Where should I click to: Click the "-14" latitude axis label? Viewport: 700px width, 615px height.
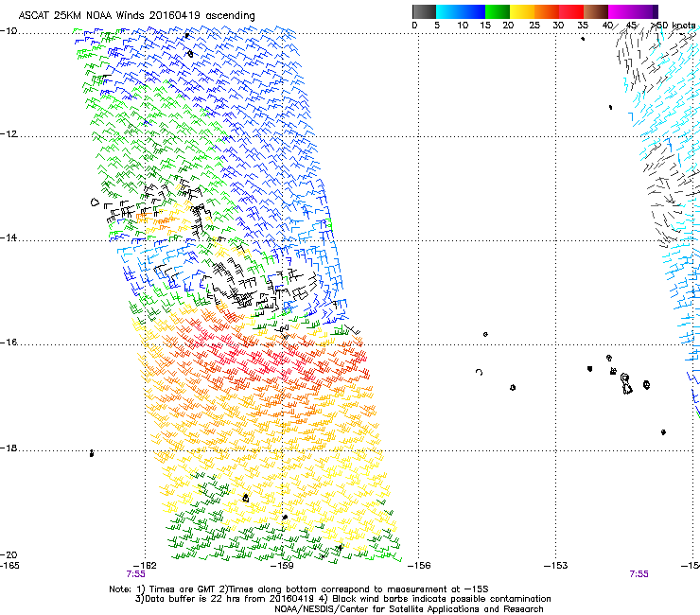9,237
